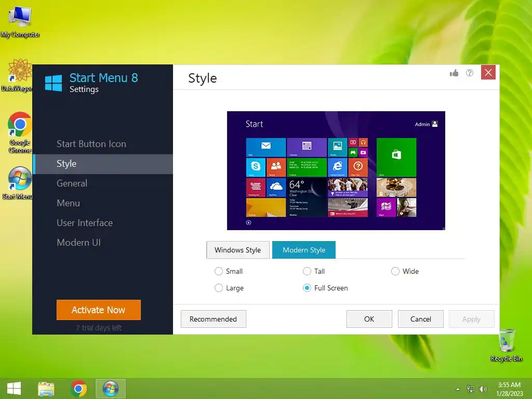
Task: Open the Recycle Bin
Action: [507, 345]
